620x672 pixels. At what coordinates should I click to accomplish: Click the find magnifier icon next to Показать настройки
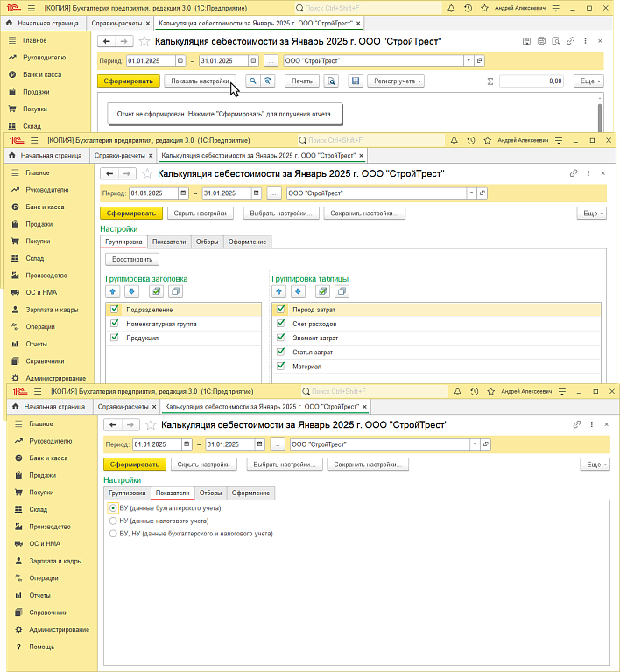(x=253, y=81)
